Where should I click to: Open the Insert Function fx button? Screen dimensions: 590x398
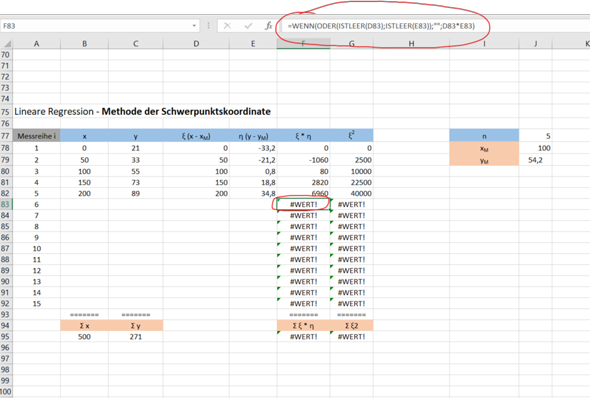tap(269, 26)
